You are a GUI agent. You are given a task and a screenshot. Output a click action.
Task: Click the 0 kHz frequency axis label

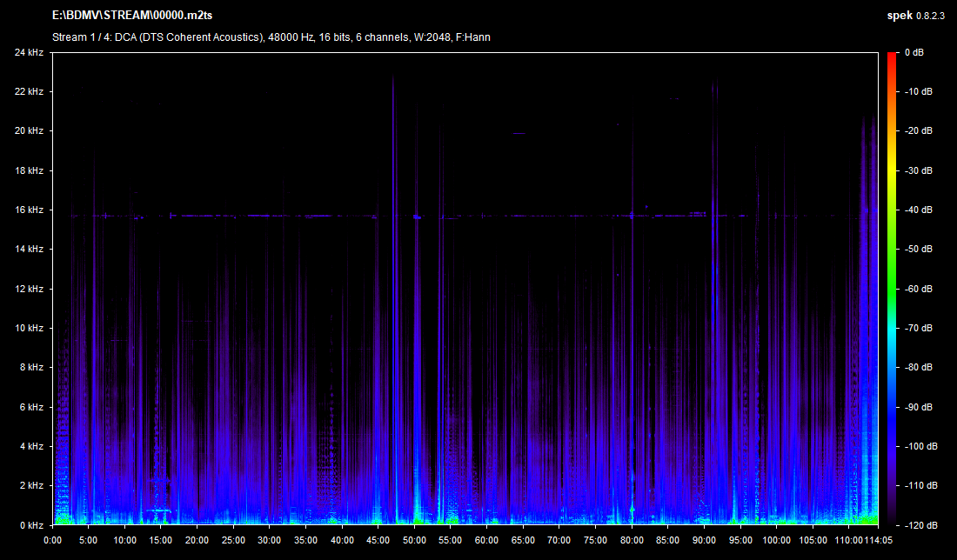point(31,525)
